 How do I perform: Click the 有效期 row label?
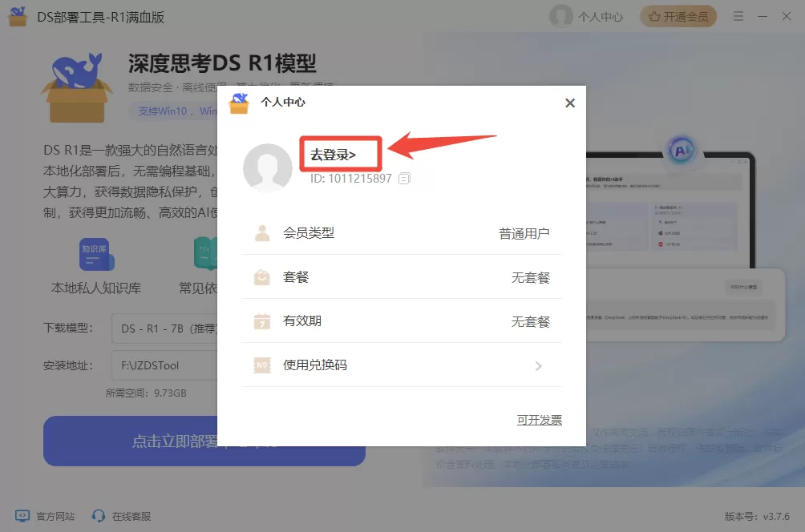301,321
